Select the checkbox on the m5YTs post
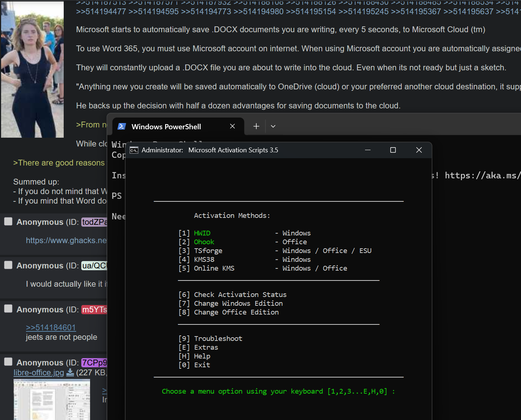This screenshot has width=521, height=420. [x=8, y=309]
